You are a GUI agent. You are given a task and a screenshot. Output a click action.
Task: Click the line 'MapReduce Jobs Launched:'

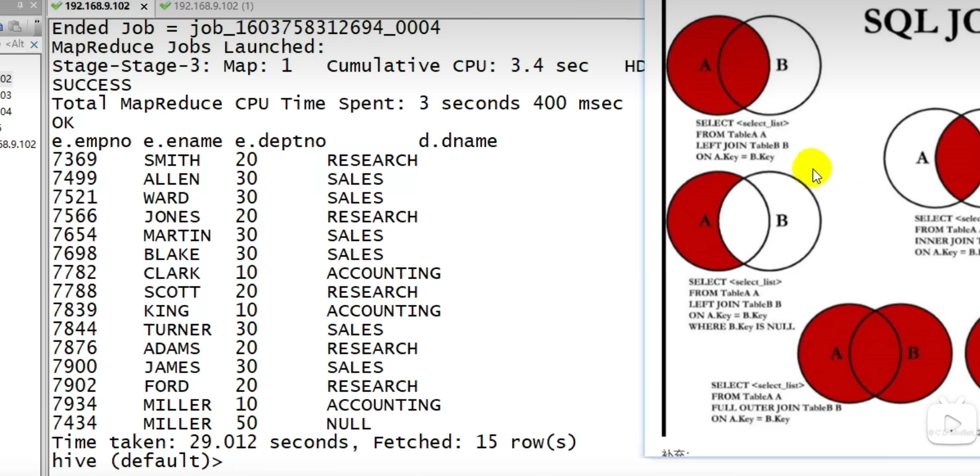(189, 47)
